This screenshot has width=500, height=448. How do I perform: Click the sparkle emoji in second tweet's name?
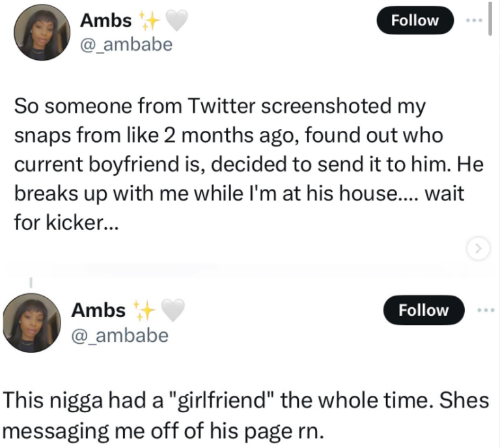click(143, 311)
